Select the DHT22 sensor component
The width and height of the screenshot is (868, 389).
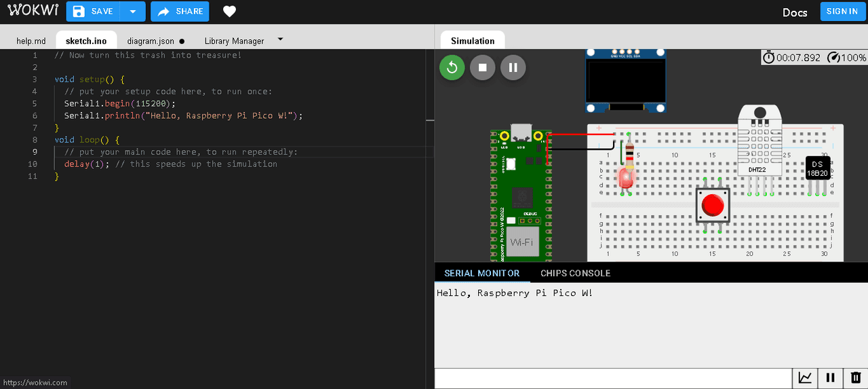click(759, 143)
